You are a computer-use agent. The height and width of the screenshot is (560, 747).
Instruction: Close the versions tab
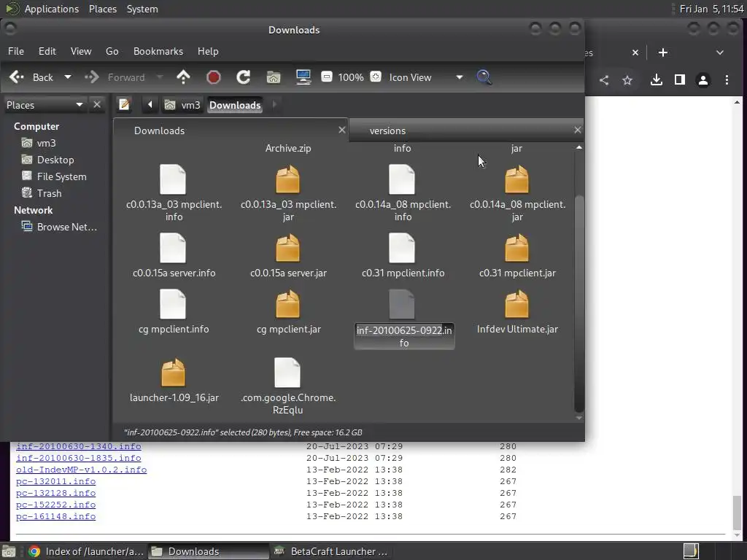pos(578,130)
